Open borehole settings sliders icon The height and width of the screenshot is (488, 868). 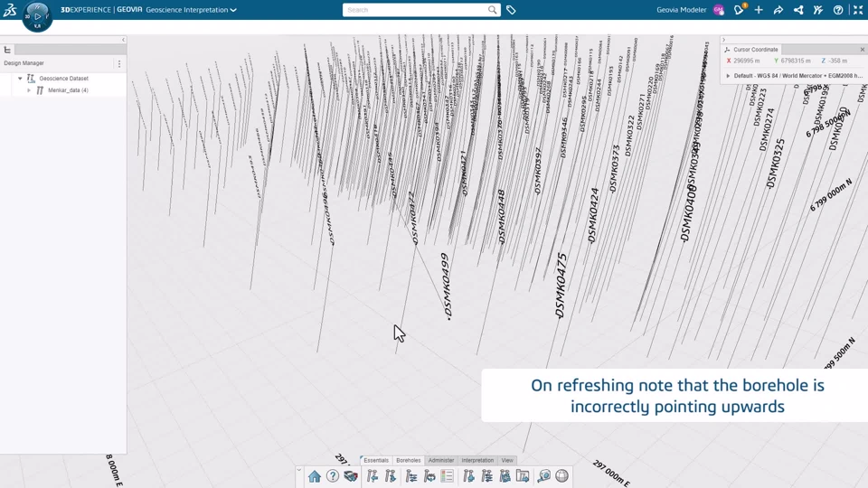411,476
